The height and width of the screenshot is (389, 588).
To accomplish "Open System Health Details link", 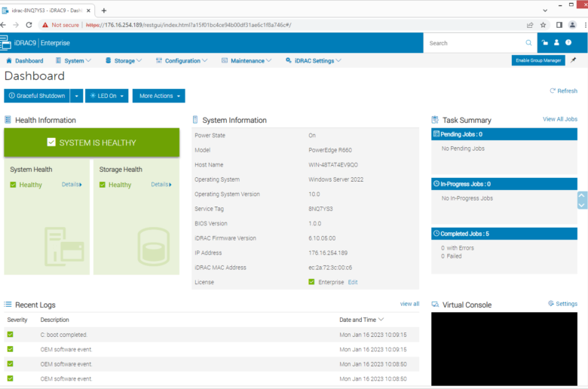I will pyautogui.click(x=72, y=184).
